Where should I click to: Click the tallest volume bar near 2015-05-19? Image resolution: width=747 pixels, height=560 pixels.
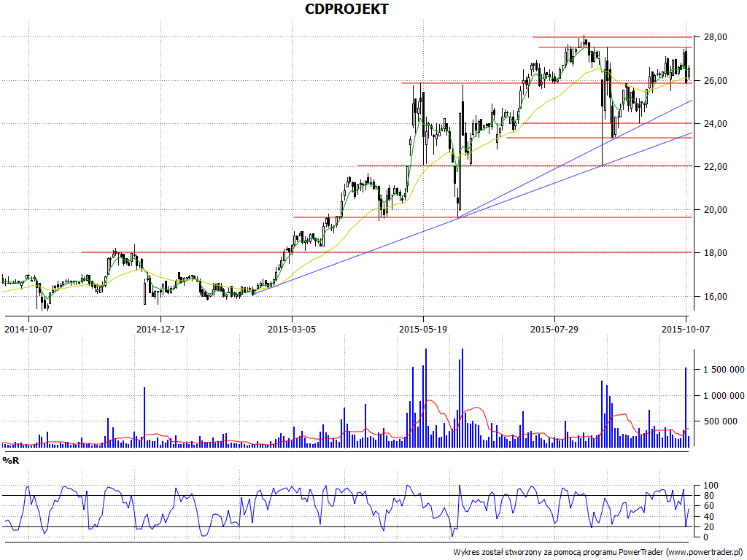click(425, 397)
